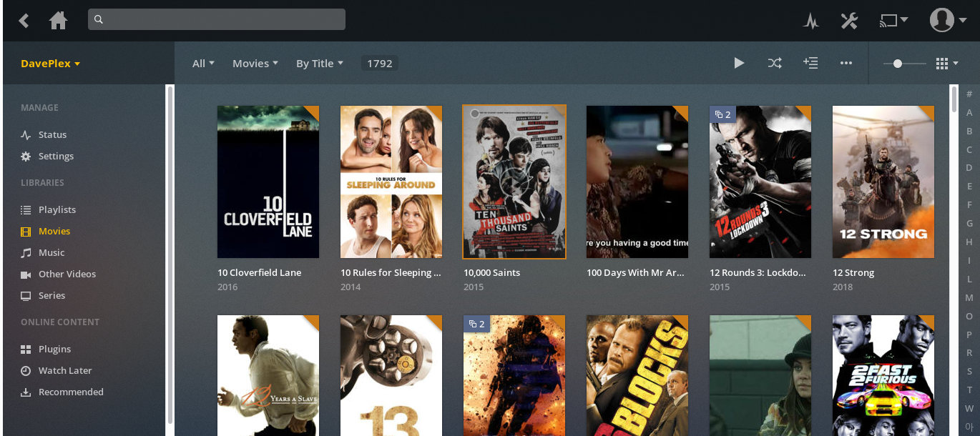
Task: Click the sidebar vertical scrollbar
Action: [170, 254]
